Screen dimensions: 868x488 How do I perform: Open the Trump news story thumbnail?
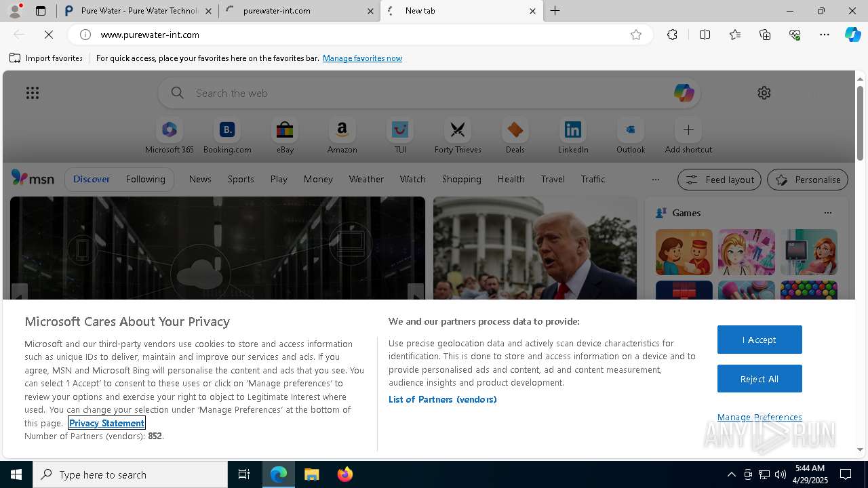click(535, 248)
